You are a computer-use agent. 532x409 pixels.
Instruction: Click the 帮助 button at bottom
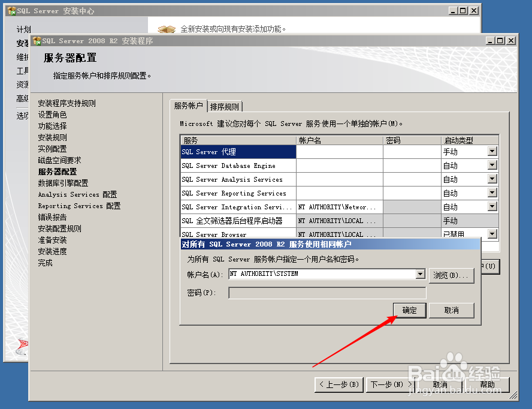(487, 384)
